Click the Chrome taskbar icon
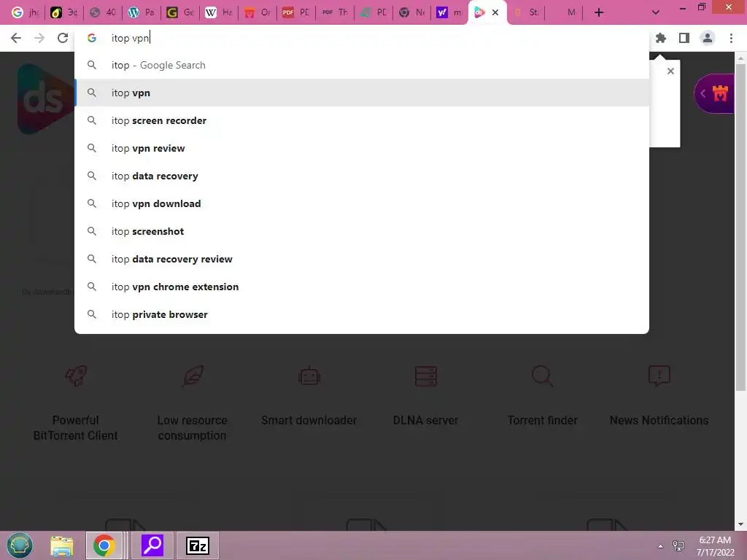The height and width of the screenshot is (560, 747). pos(104,545)
